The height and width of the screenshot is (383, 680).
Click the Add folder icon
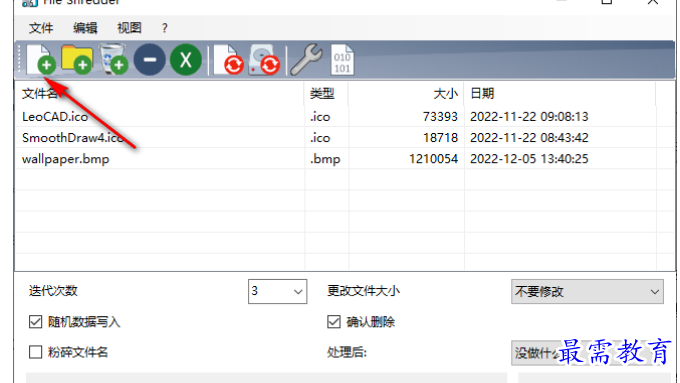[77, 59]
